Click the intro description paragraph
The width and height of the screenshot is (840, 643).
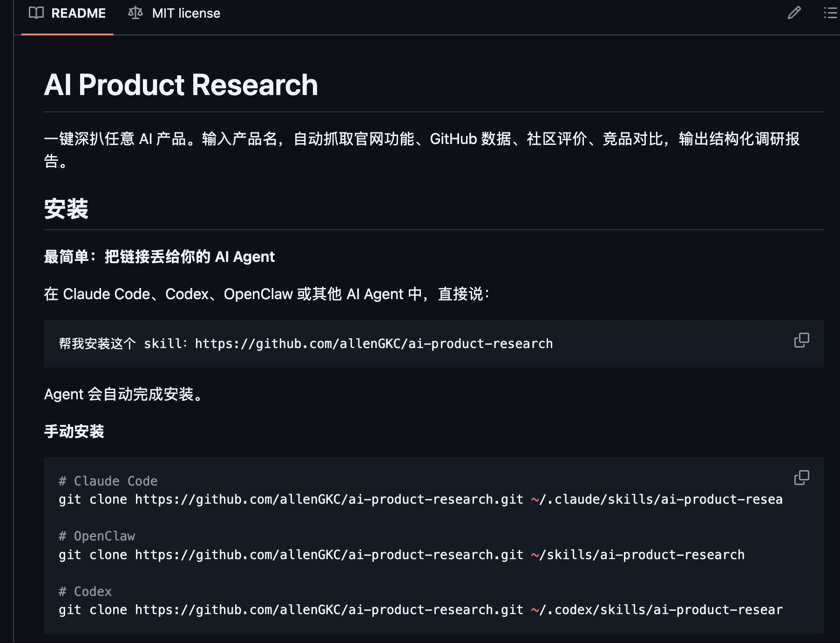tap(422, 150)
